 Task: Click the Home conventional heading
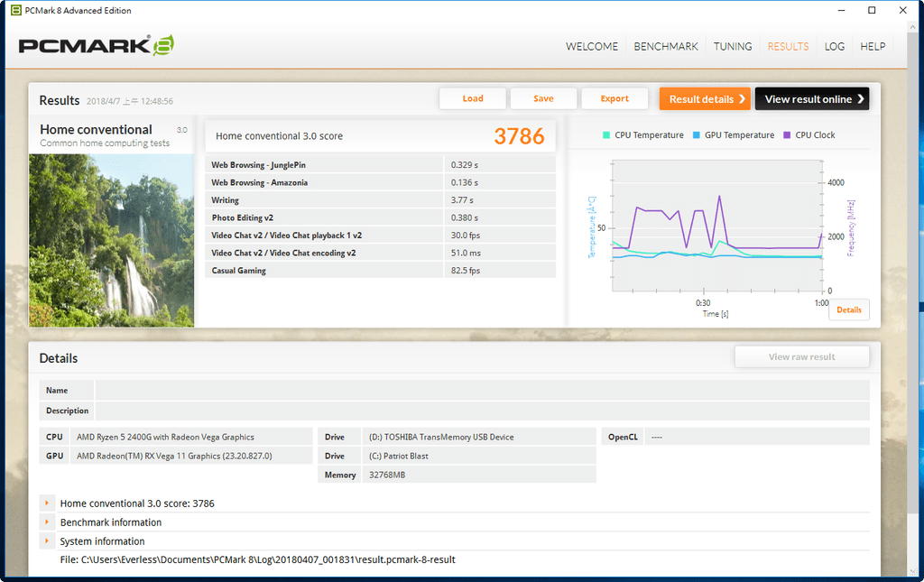(96, 130)
